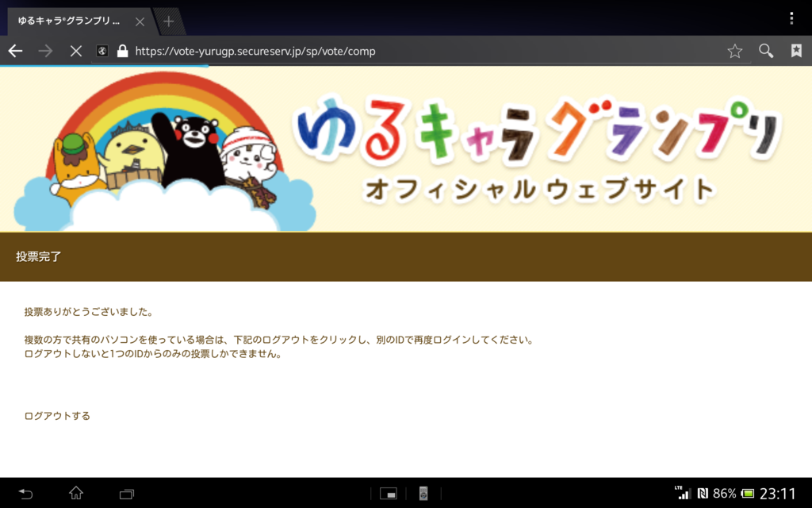Click the ゆるキャラグランプリ title logo
Image resolution: width=812 pixels, height=508 pixels.
(x=538, y=131)
